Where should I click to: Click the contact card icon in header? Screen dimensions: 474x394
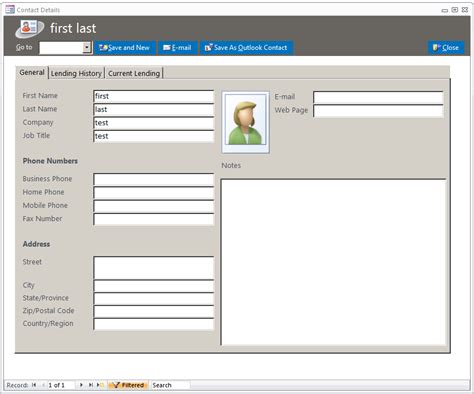pyautogui.click(x=30, y=28)
